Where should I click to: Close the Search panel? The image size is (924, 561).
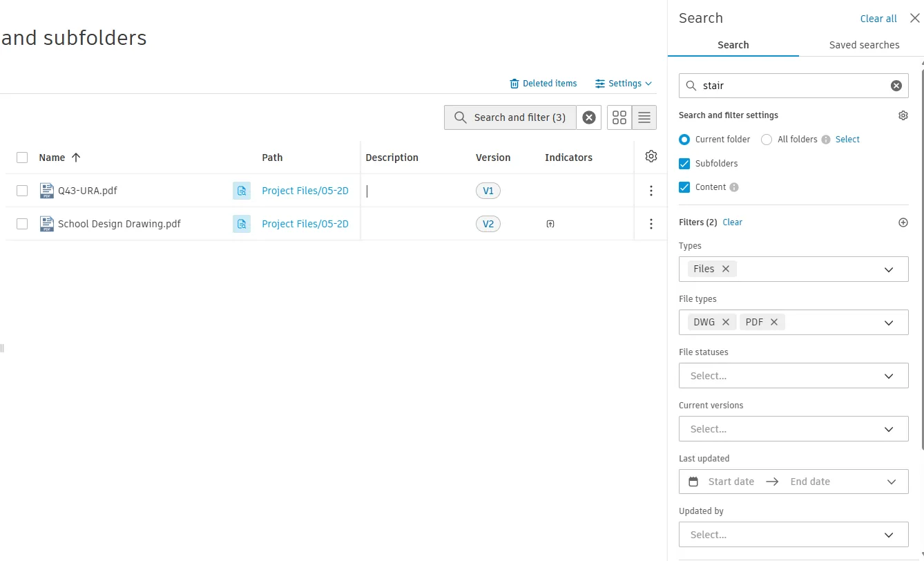click(x=915, y=19)
